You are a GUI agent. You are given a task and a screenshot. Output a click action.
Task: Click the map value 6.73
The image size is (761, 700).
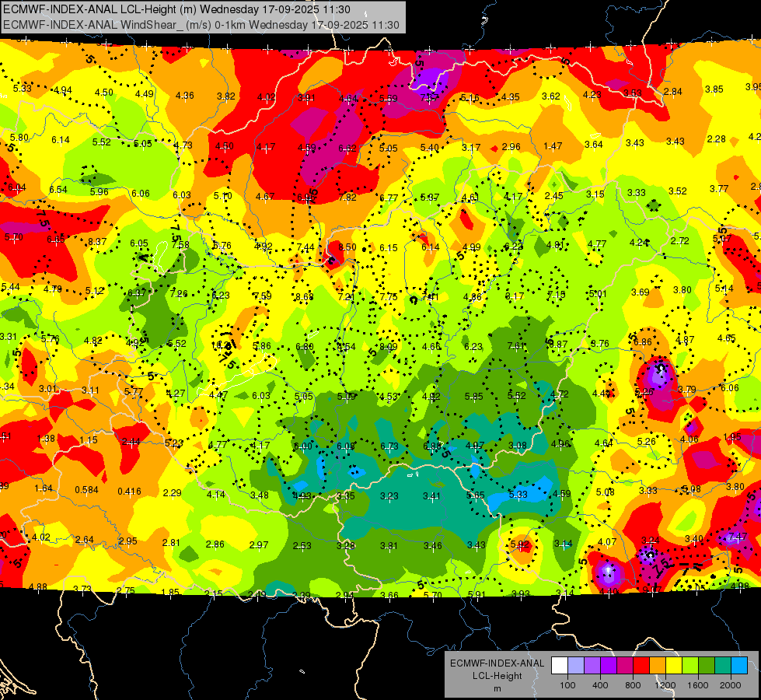click(389, 446)
